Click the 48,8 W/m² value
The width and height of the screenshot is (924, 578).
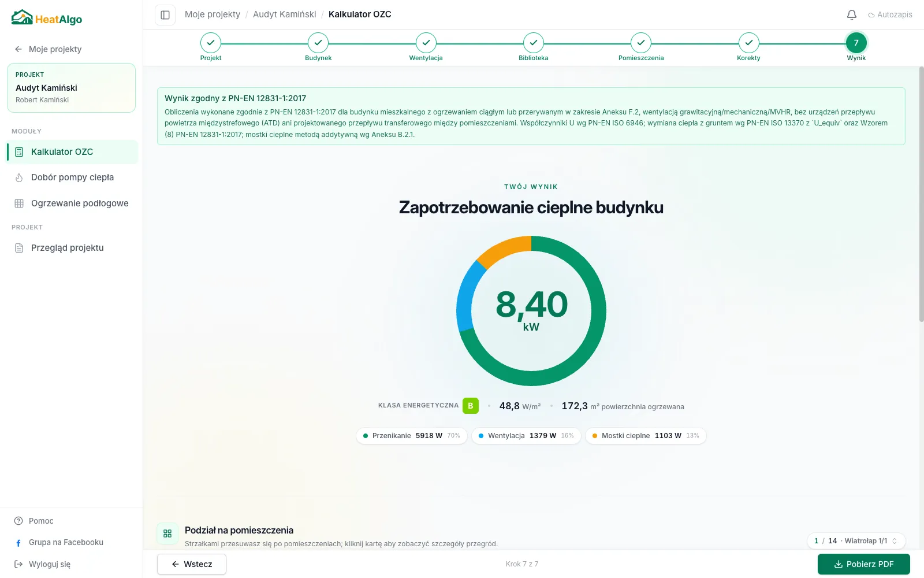pos(520,406)
